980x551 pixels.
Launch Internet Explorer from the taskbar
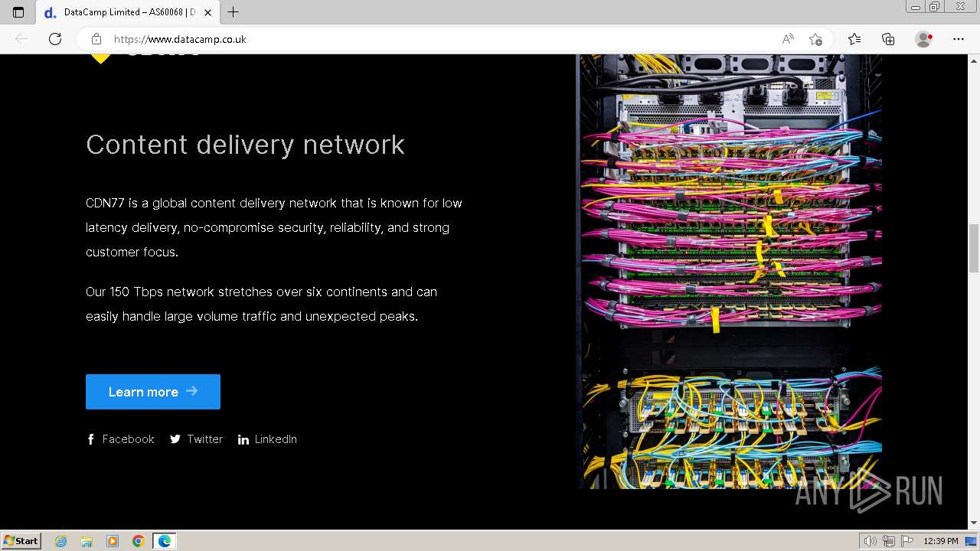[x=61, y=541]
